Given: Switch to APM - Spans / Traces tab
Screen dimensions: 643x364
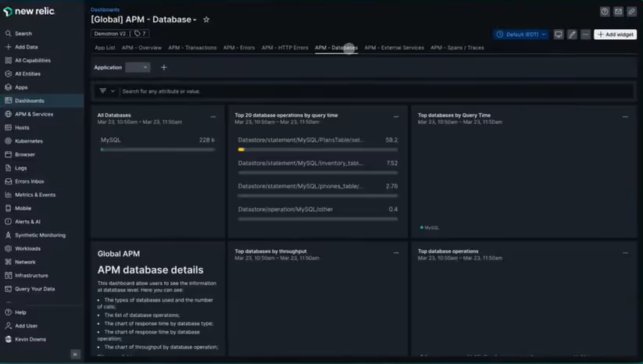Looking at the screenshot, I should (x=457, y=48).
